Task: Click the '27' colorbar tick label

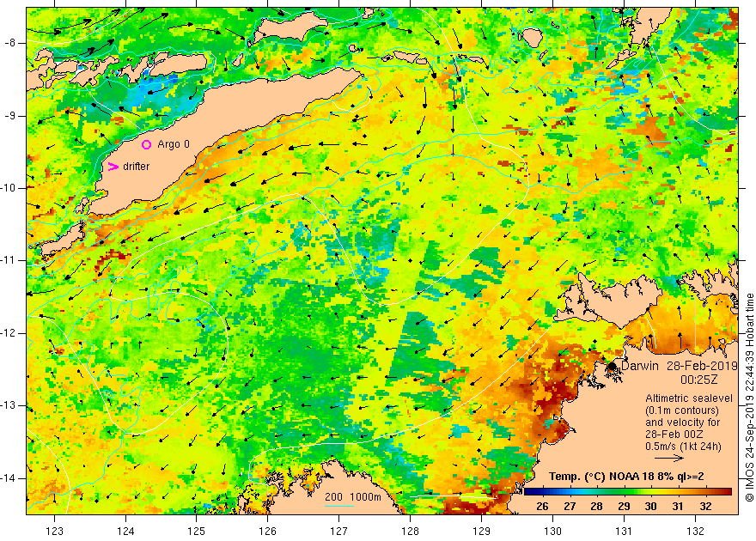Action: (x=570, y=507)
